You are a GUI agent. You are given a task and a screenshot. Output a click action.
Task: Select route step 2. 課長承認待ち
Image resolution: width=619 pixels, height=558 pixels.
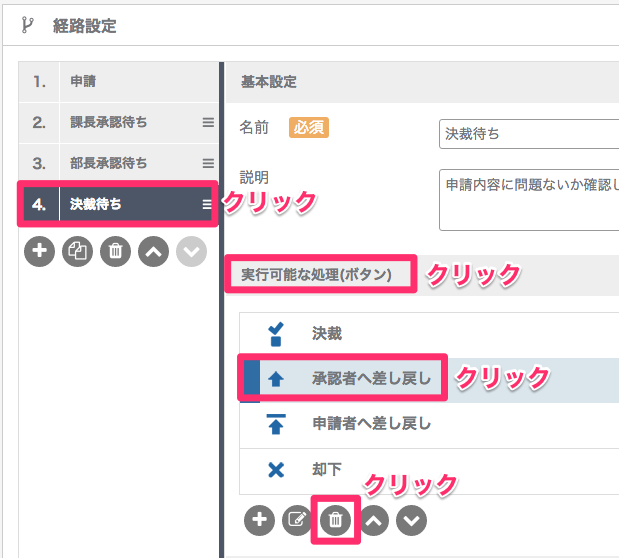point(118,122)
